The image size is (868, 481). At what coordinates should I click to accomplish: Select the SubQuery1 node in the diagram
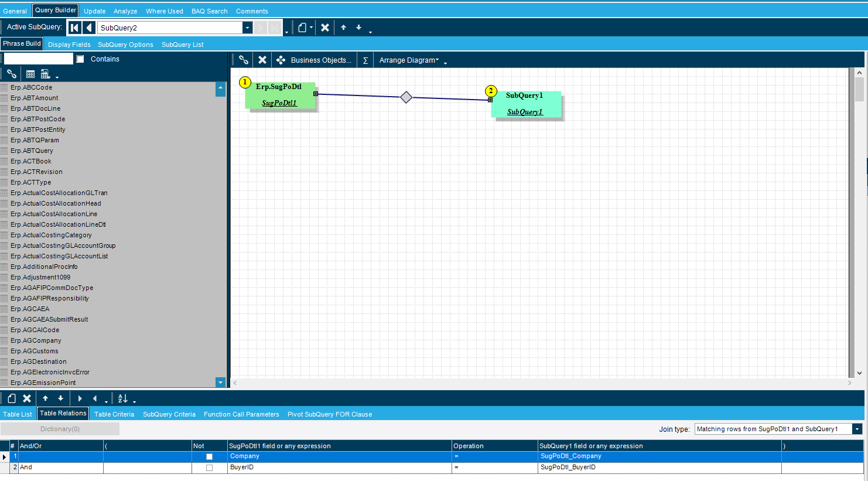pyautogui.click(x=526, y=104)
